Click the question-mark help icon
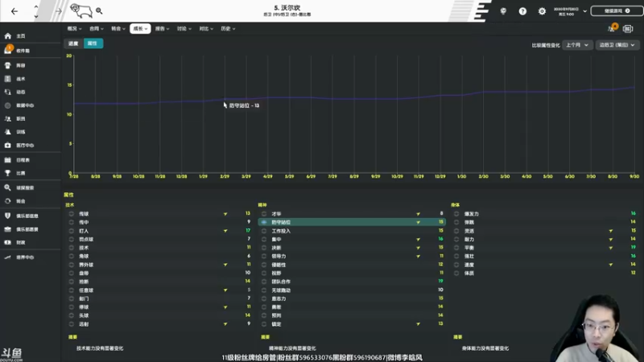 [522, 11]
